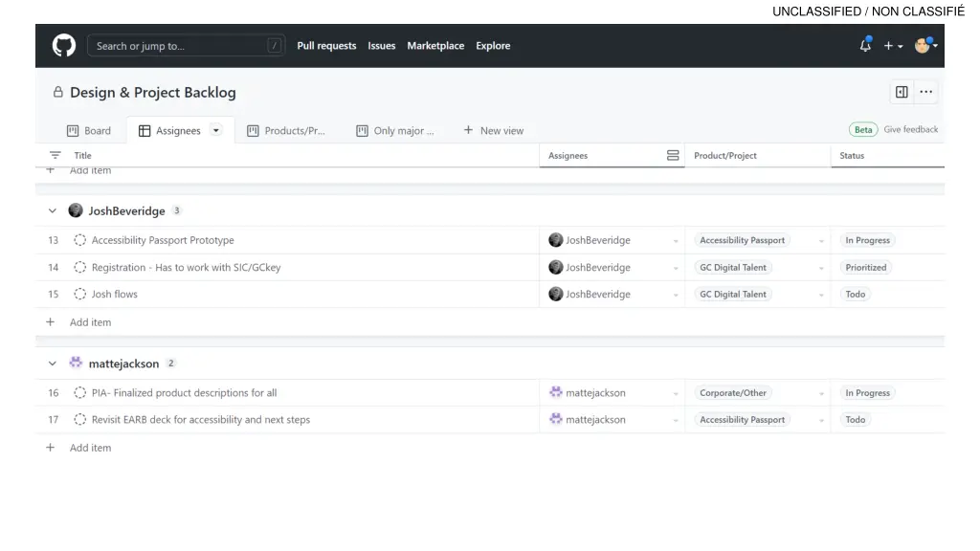This screenshot has width=980, height=551.
Task: Switch to the Board view tab
Action: pos(89,130)
